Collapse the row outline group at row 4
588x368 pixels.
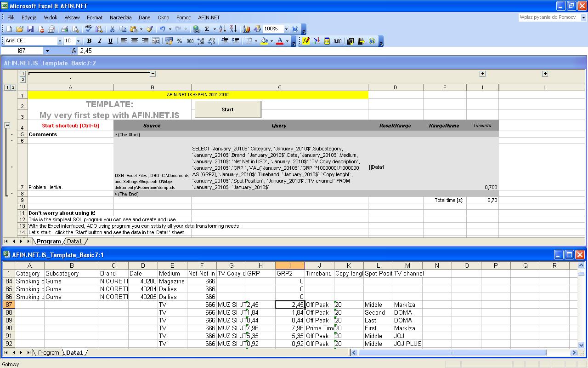7,125
